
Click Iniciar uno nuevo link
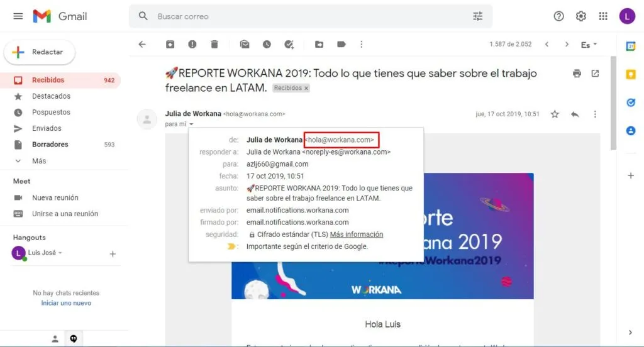(66, 303)
